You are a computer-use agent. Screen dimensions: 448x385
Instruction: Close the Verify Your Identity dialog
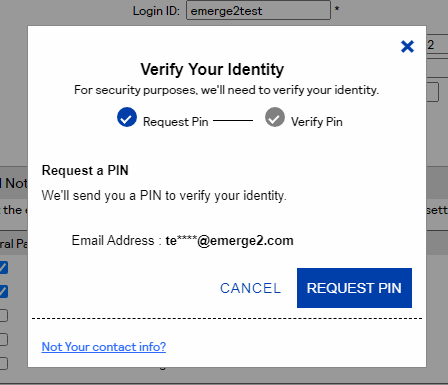point(407,47)
